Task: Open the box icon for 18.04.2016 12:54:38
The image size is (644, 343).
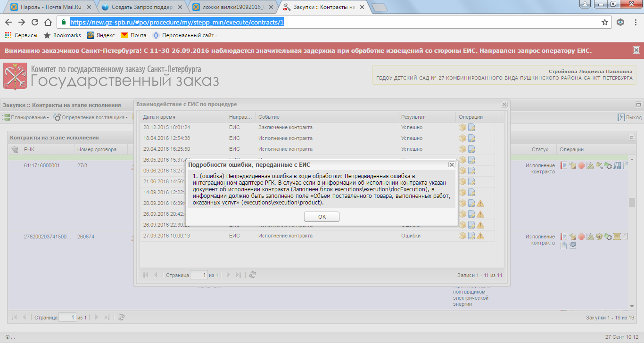Action: 462,138
